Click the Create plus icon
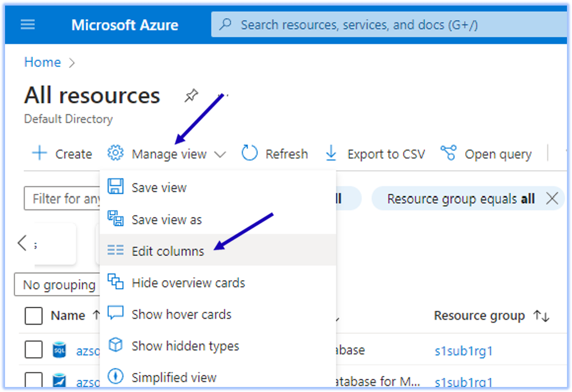This screenshot has height=392, width=572. 39,153
